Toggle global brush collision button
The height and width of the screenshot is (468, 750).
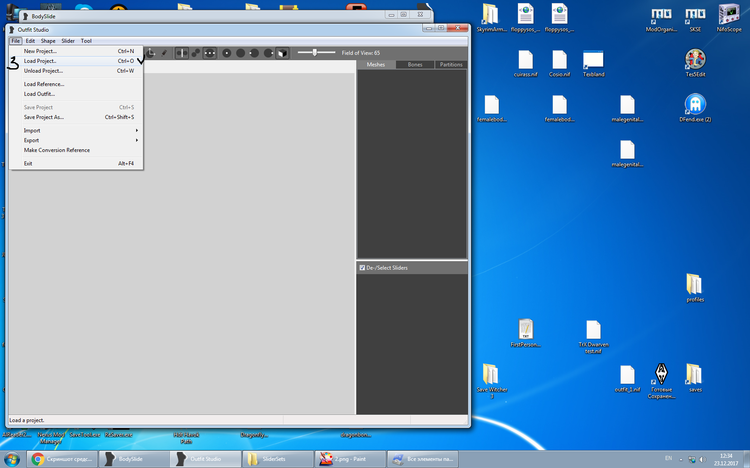point(210,53)
